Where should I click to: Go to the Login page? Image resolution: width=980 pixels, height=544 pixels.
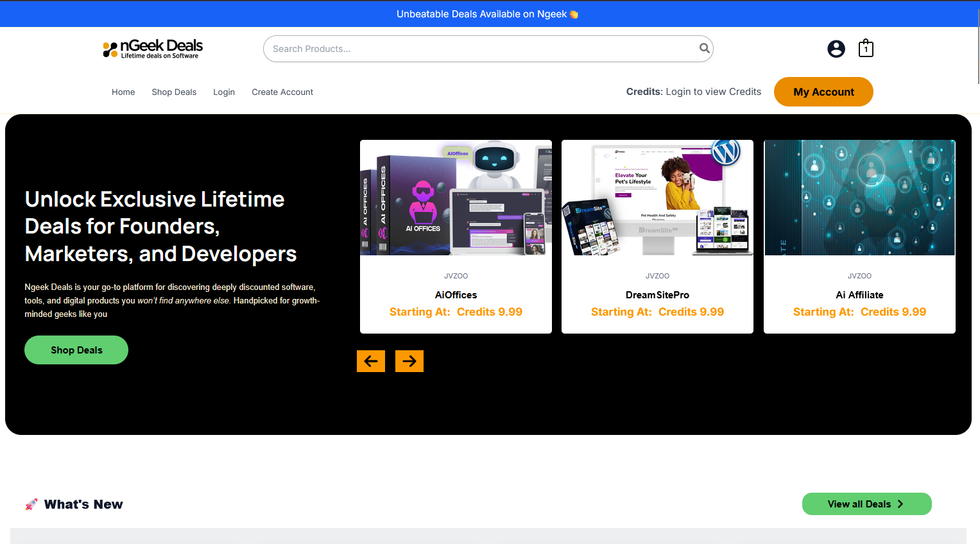coord(224,92)
